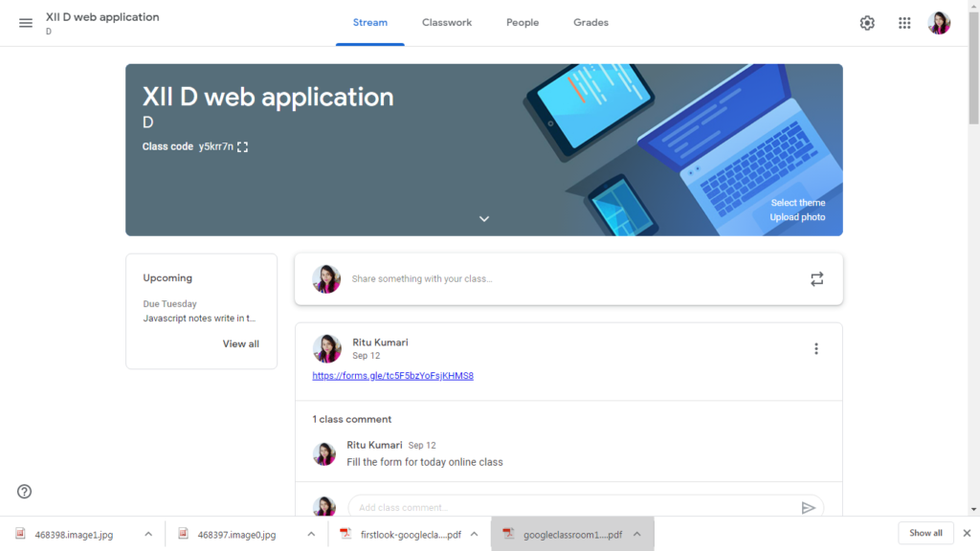Click Ritu Kumari name on post header
980x551 pixels.
click(x=380, y=342)
